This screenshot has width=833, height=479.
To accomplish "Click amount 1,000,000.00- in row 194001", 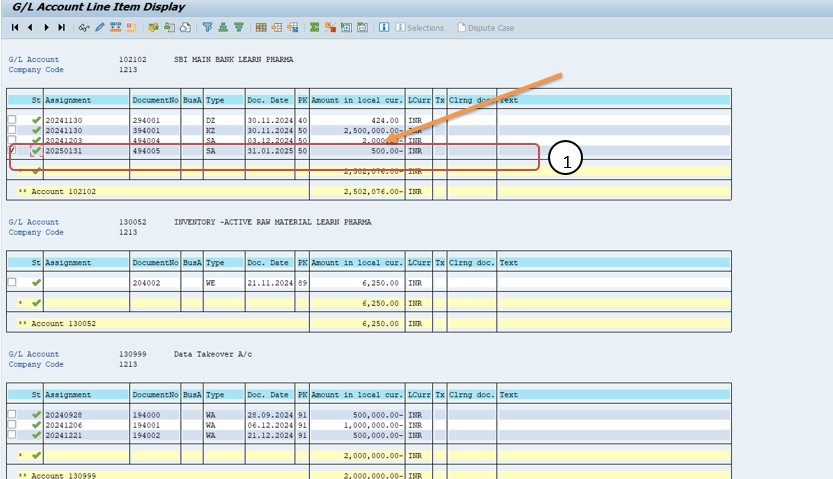I will coord(373,425).
